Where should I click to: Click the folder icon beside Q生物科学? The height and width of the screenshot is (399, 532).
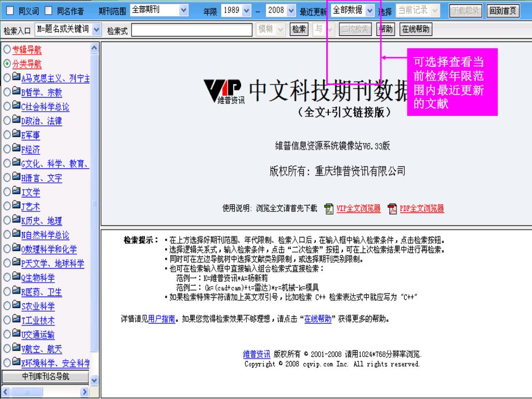point(16,276)
